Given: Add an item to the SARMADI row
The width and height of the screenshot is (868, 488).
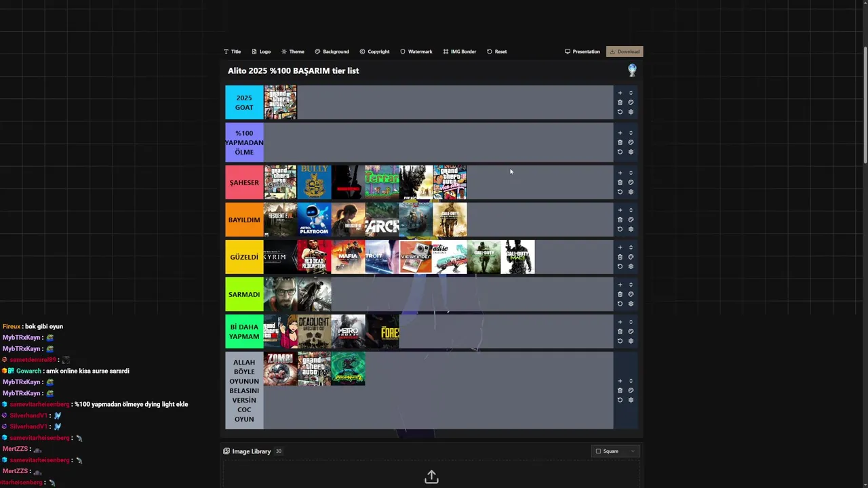Looking at the screenshot, I should click(x=620, y=285).
